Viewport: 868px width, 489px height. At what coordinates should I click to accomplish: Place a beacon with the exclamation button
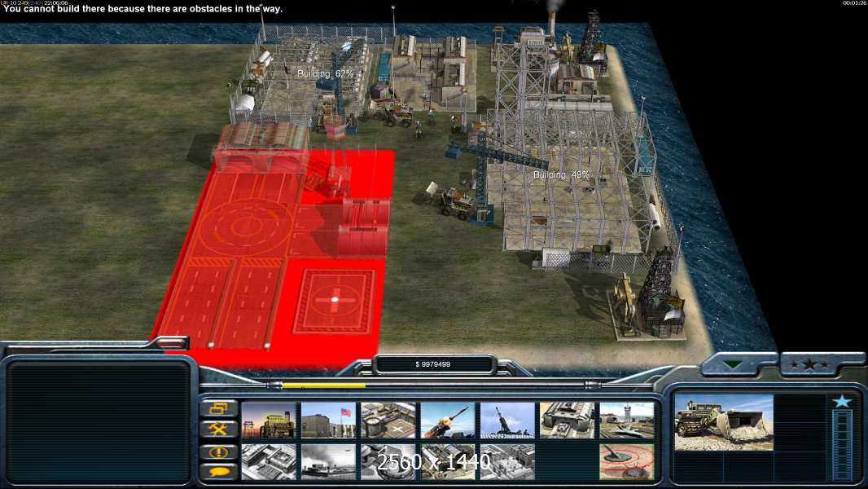click(x=219, y=452)
